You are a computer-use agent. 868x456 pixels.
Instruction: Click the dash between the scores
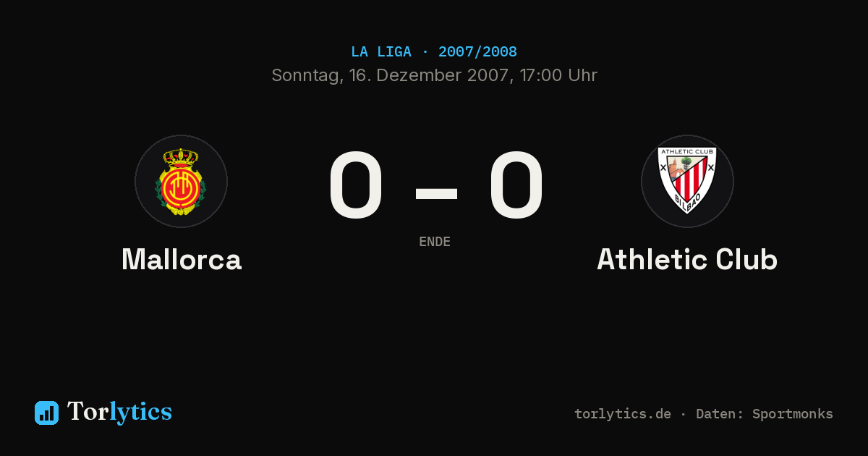click(436, 193)
